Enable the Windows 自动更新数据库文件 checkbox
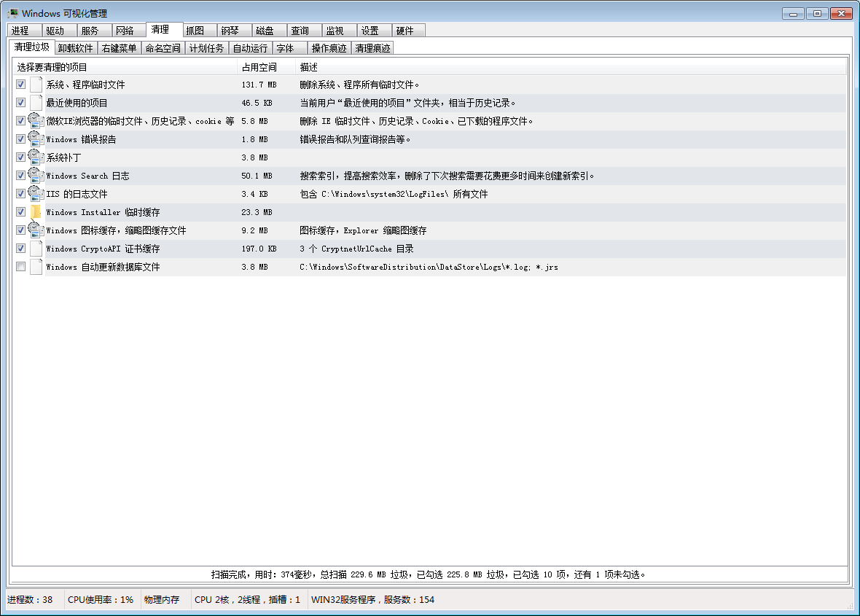This screenshot has height=616, width=860. (20, 267)
